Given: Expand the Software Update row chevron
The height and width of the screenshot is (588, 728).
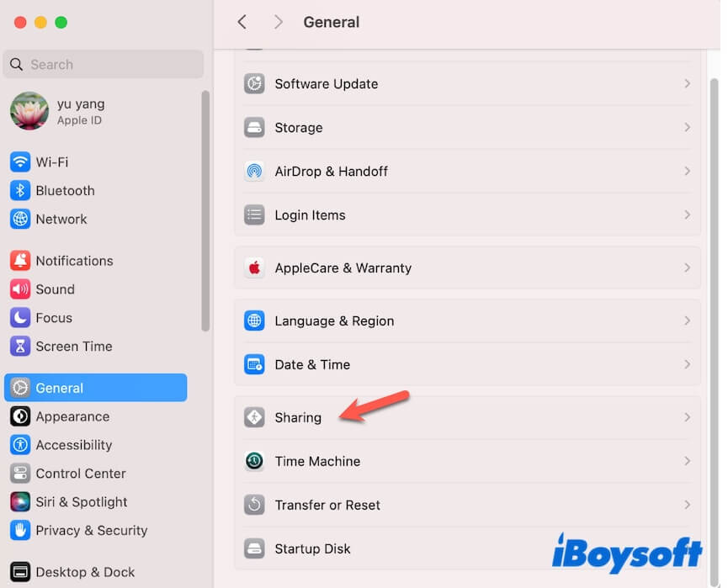Looking at the screenshot, I should click(x=687, y=84).
